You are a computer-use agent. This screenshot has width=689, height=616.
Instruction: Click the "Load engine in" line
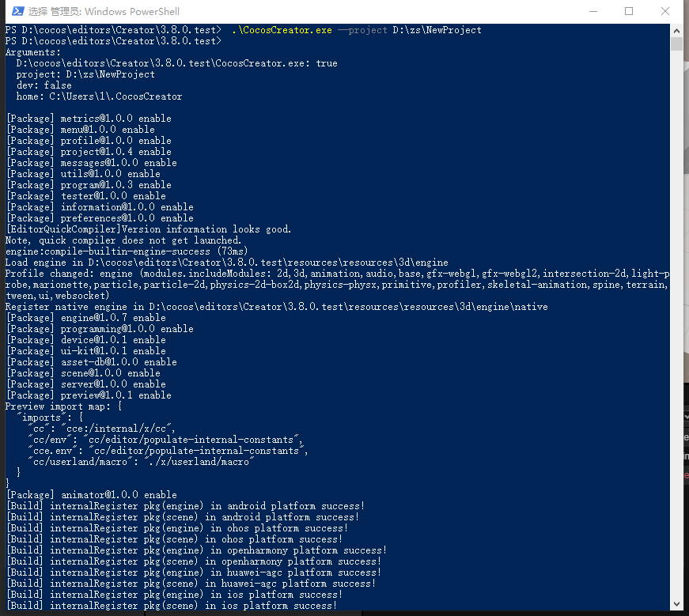(227, 263)
